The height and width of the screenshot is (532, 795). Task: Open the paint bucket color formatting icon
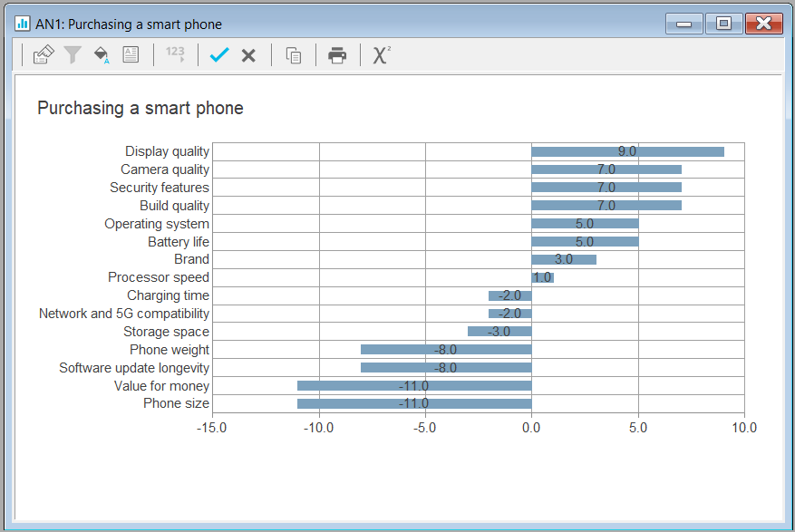(x=102, y=54)
